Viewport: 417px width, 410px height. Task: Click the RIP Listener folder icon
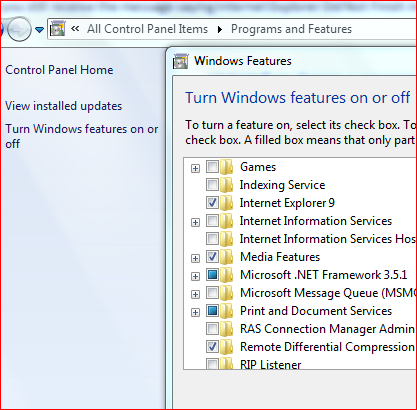[227, 363]
